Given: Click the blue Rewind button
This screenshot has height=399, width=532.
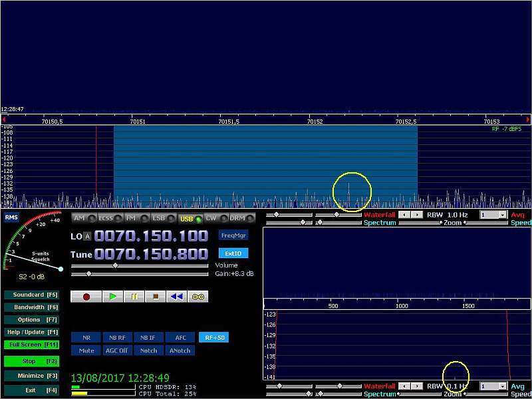Looking at the screenshot, I should point(176,297).
